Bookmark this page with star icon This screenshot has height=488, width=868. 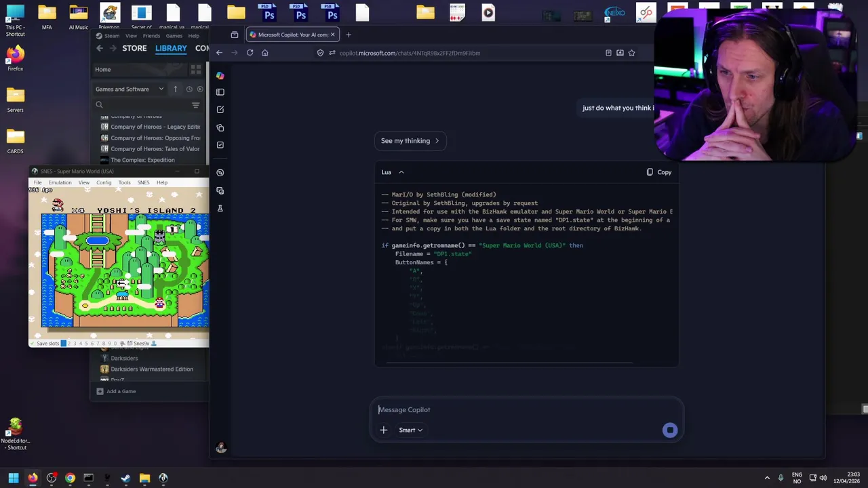631,53
